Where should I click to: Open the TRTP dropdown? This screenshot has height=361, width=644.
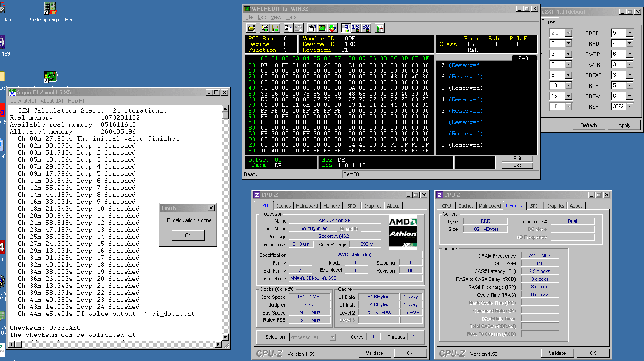click(630, 85)
